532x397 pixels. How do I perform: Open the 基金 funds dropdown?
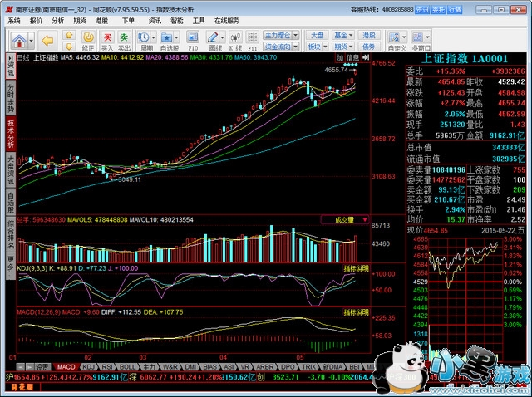point(343,35)
